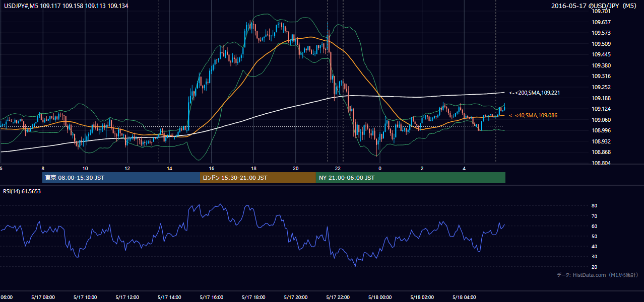Click the RSI 70 level label

(595, 216)
